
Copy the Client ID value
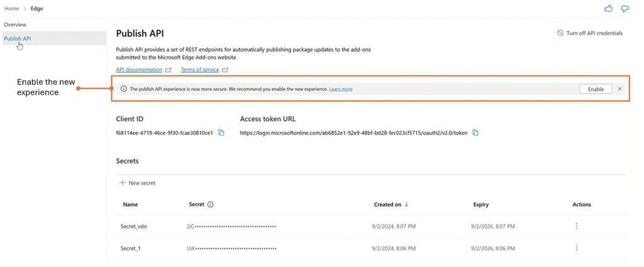point(221,133)
